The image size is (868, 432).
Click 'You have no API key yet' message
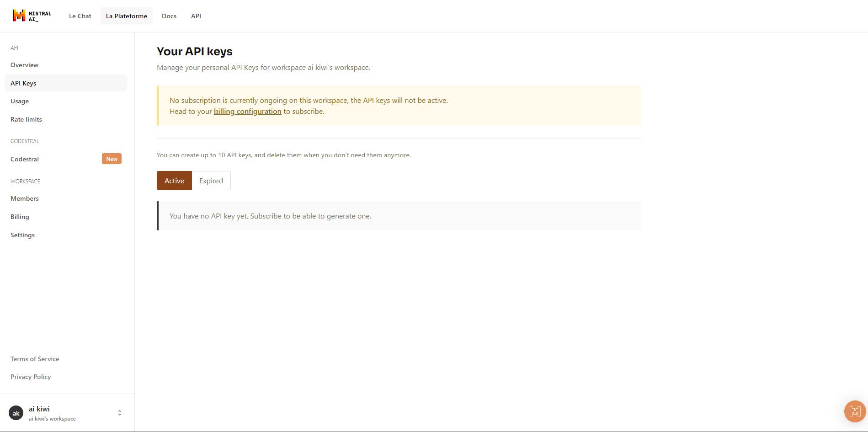(x=399, y=216)
